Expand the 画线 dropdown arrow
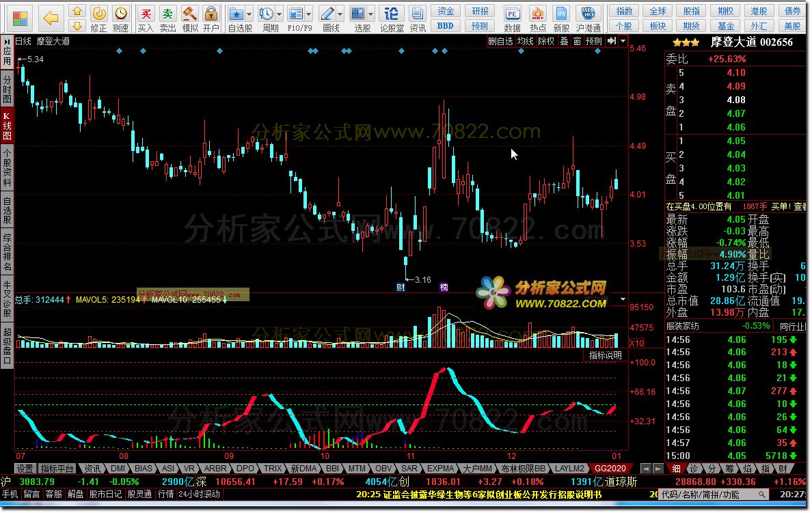812x513 pixels. pyautogui.click(x=340, y=14)
